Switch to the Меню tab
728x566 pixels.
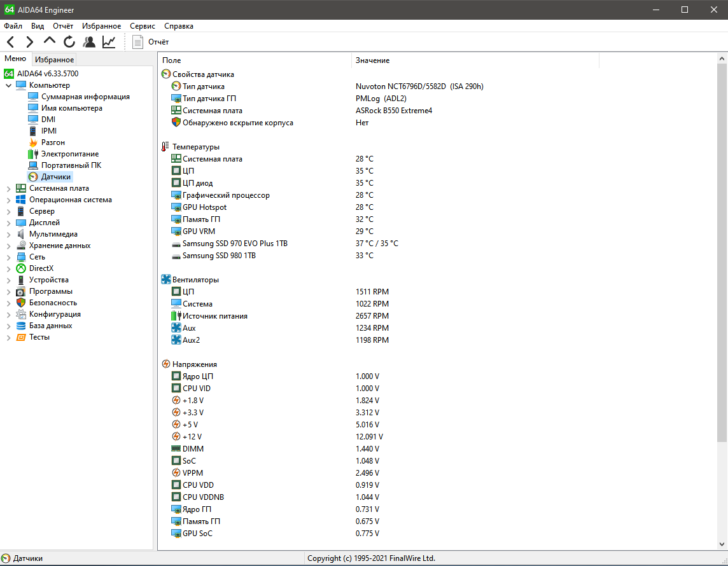coord(15,59)
